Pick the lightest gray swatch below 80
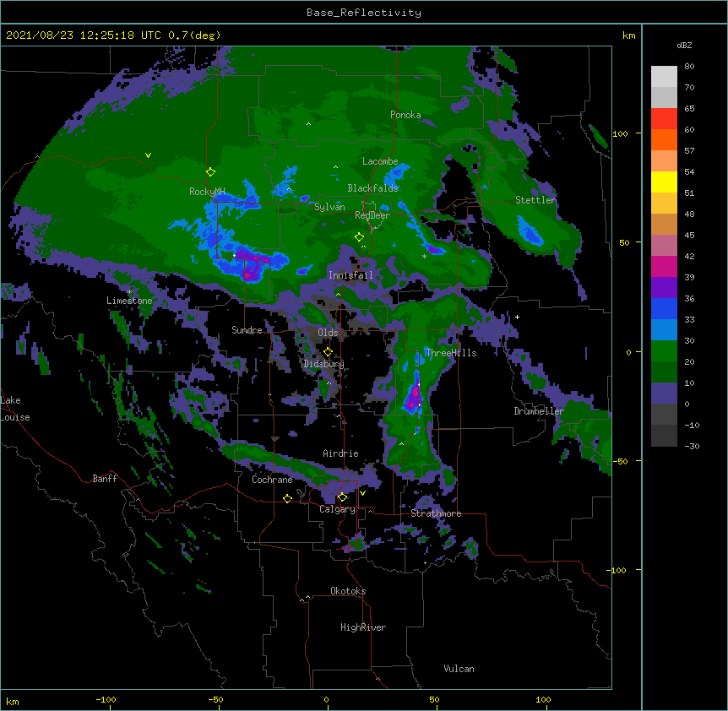The width and height of the screenshot is (728, 711). (664, 77)
